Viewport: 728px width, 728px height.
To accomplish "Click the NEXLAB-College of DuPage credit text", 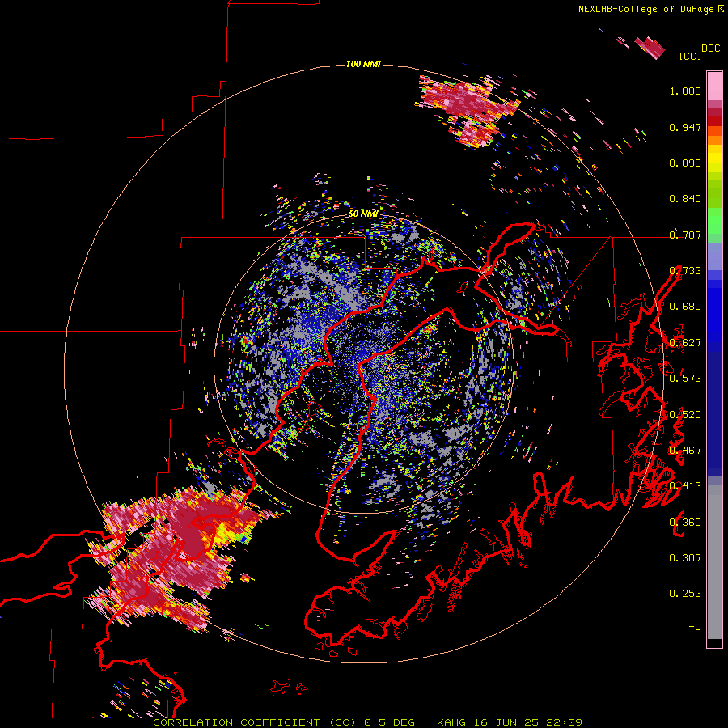I will tap(648, 9).
